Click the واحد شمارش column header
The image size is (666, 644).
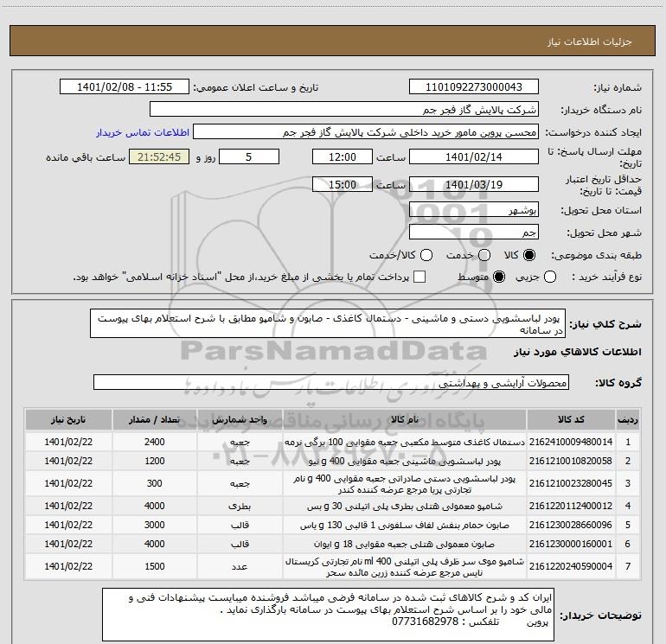click(x=240, y=419)
